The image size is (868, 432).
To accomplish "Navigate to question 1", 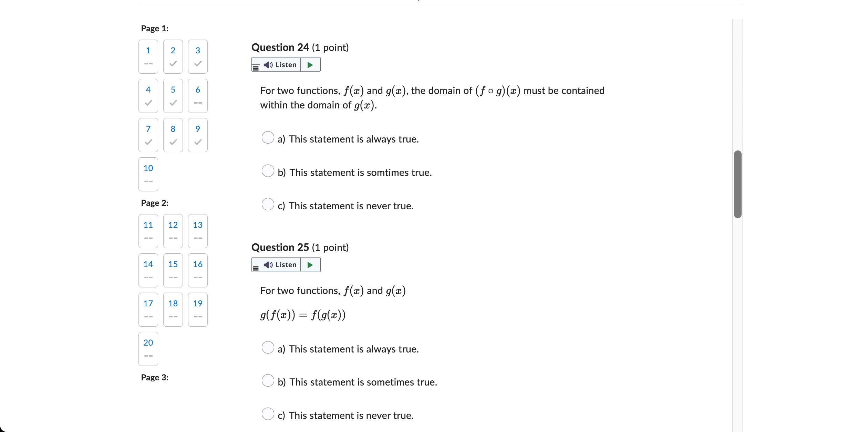I will tap(148, 56).
